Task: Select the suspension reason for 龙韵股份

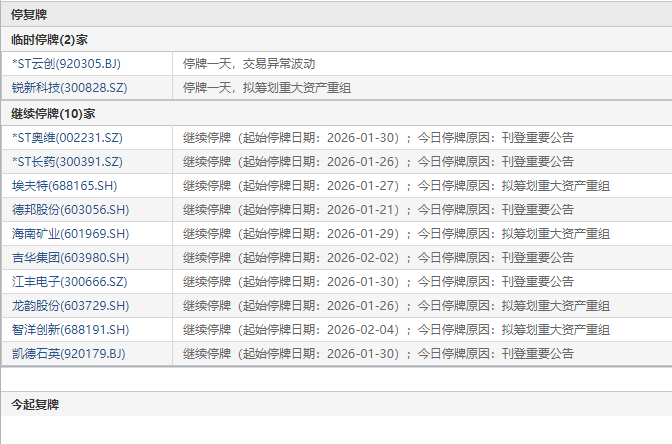Action: pyautogui.click(x=396, y=306)
